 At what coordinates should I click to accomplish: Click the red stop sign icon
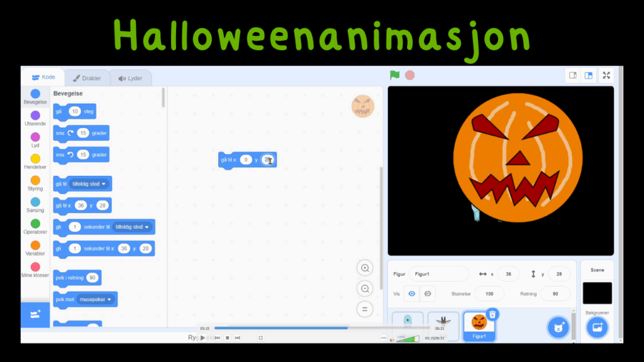410,75
